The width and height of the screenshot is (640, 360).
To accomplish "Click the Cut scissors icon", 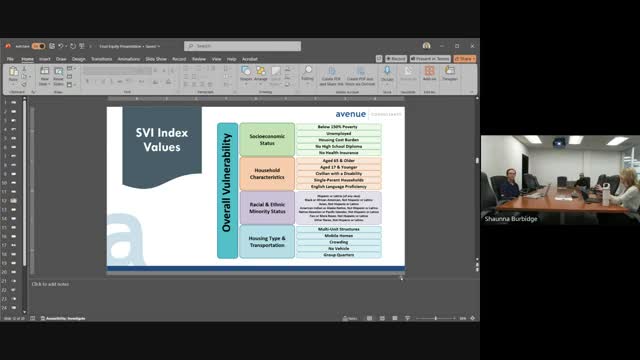I will 24,69.
